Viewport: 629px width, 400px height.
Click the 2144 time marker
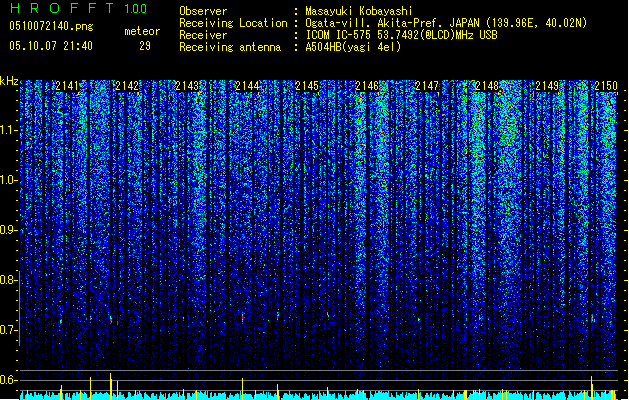[x=247, y=86]
